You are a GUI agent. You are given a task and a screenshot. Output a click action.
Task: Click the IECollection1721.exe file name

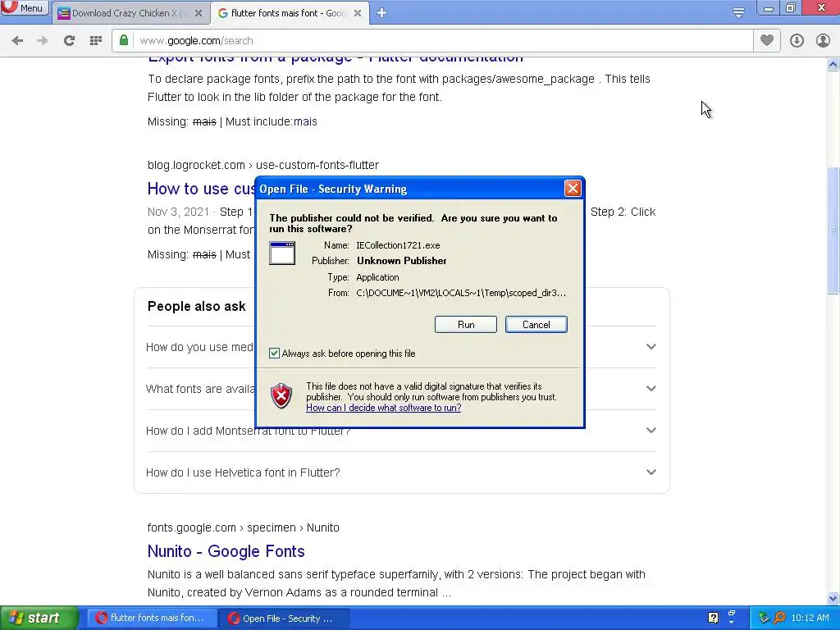click(398, 245)
